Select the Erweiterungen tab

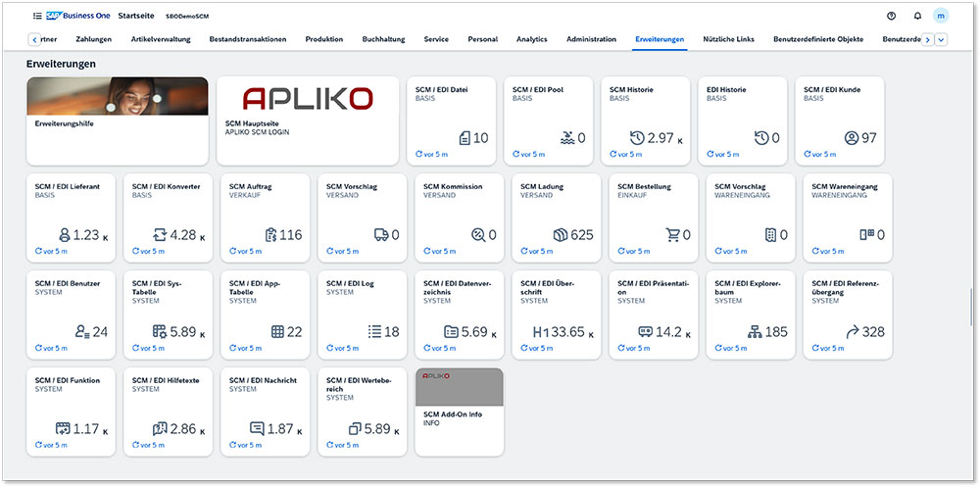(660, 39)
